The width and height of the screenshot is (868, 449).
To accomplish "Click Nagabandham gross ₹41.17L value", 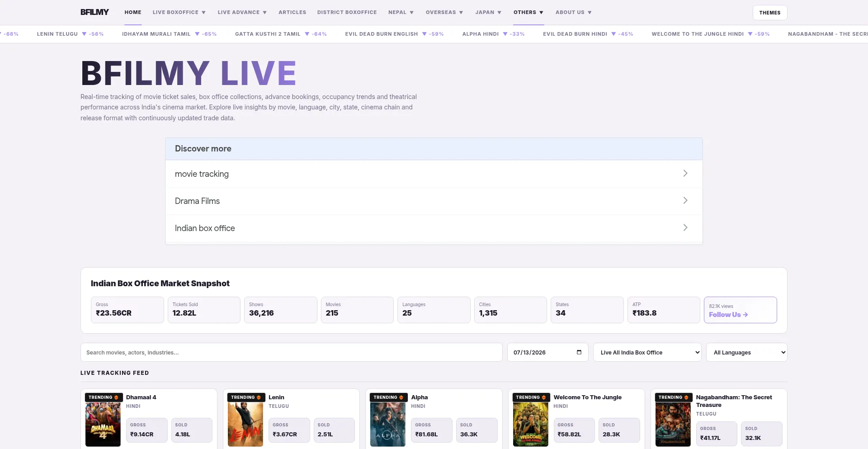I will point(710,438).
